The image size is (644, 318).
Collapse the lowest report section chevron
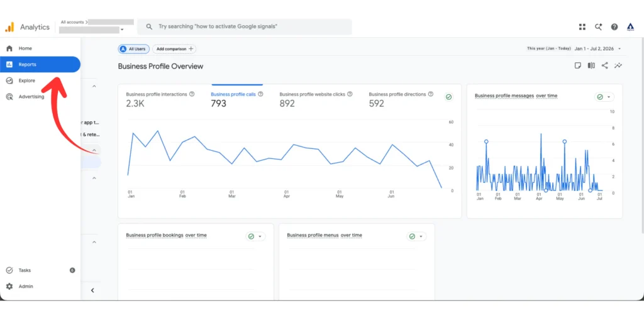pos(94,242)
